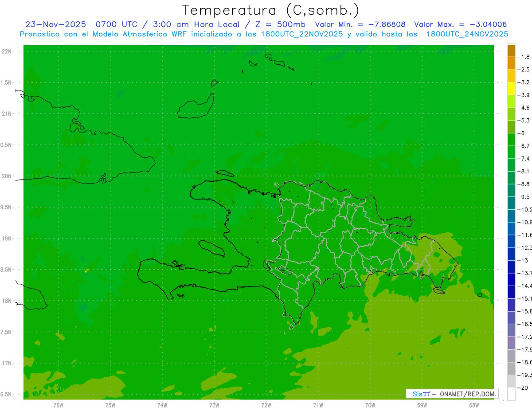
Task: Click the green swatch between -6 and -6.7
Action: [511, 139]
